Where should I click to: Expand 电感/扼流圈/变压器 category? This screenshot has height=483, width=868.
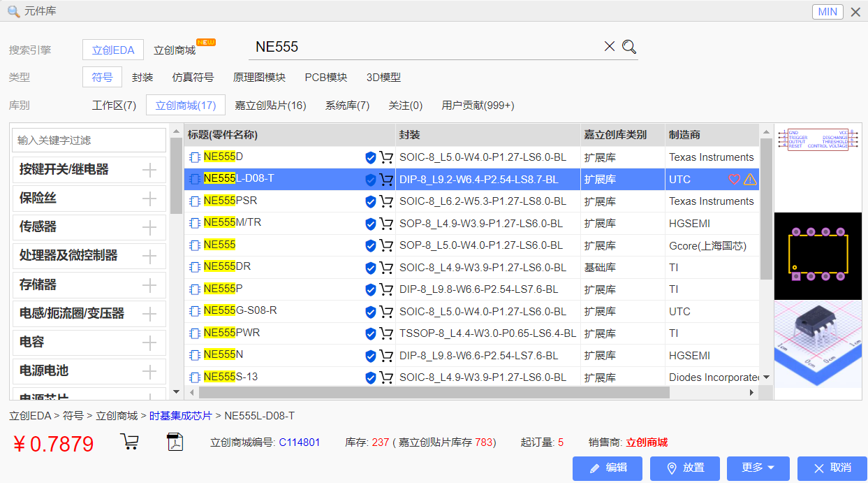149,314
